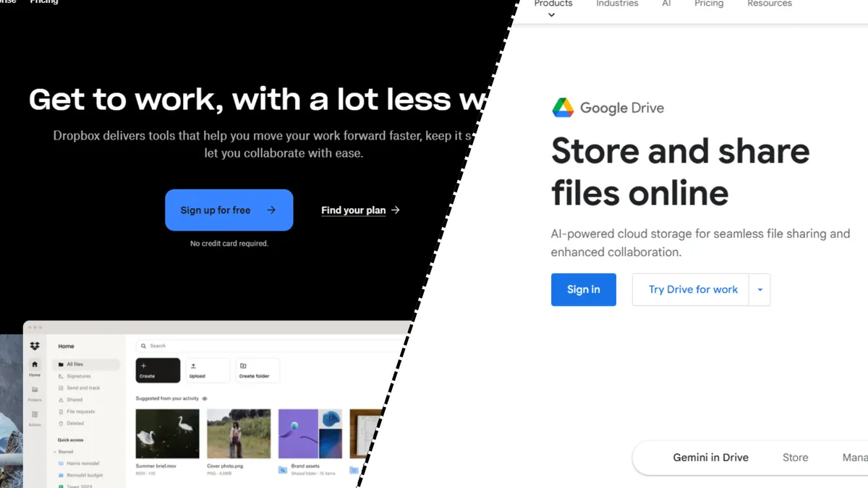Click the Dropbox logo
Image resolution: width=868 pixels, height=488 pixels.
click(35, 346)
